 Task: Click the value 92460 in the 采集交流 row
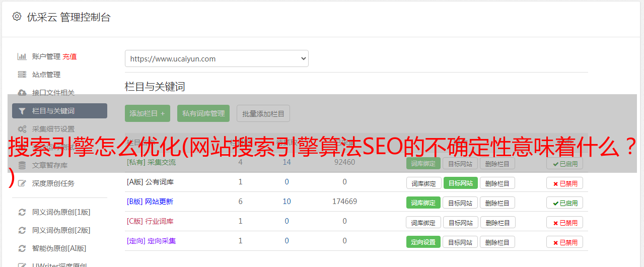point(344,162)
